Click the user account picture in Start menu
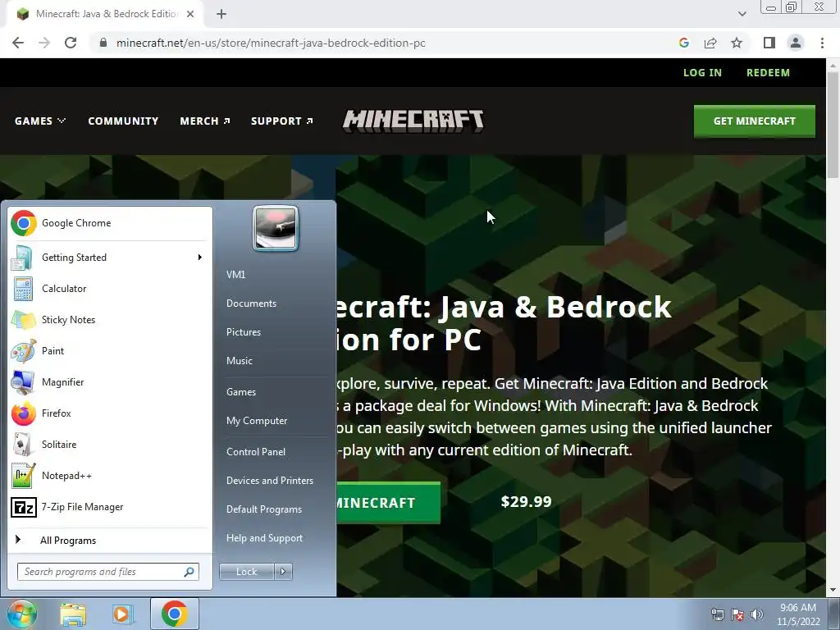 [x=276, y=228]
